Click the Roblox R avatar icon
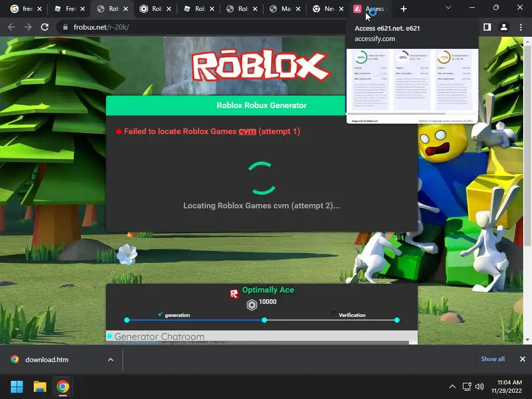Screen dimensions: 532x399 234,294
